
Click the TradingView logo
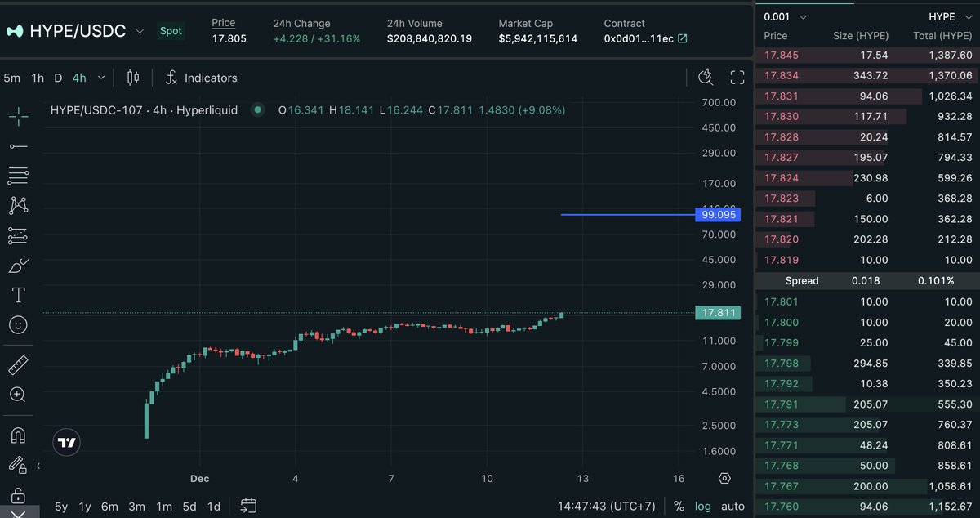pos(67,443)
